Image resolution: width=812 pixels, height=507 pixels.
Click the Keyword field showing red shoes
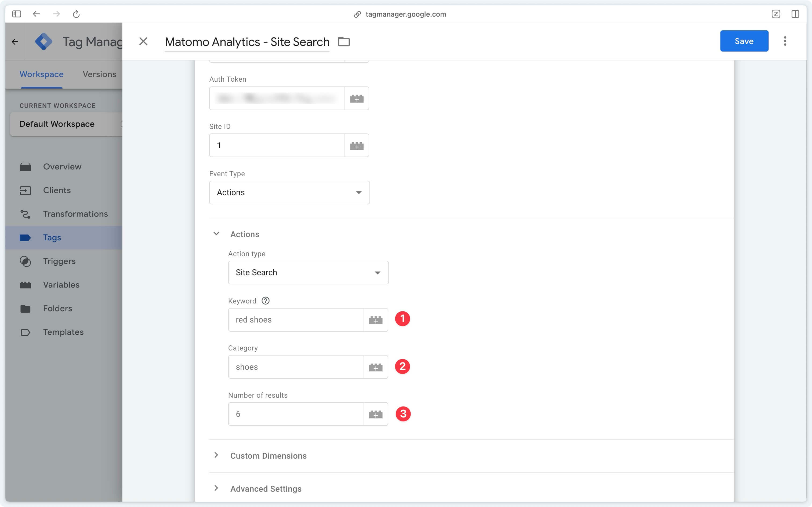click(296, 320)
